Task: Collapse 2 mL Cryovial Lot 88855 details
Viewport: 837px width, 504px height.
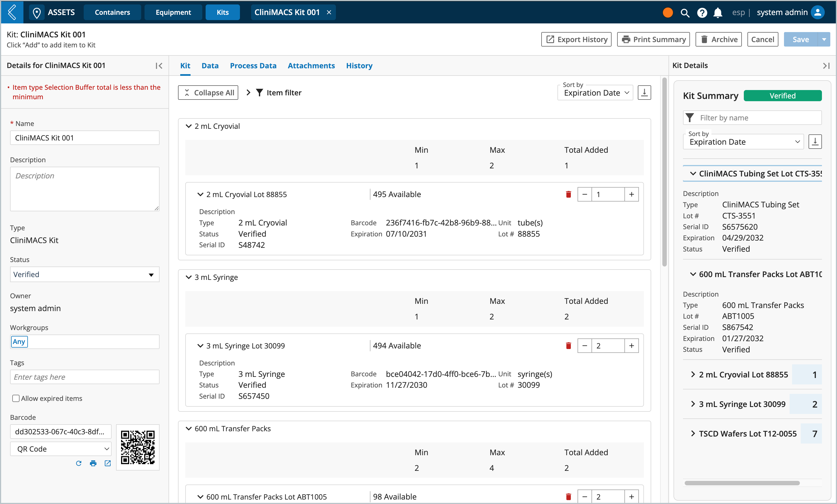Action: pyautogui.click(x=200, y=195)
